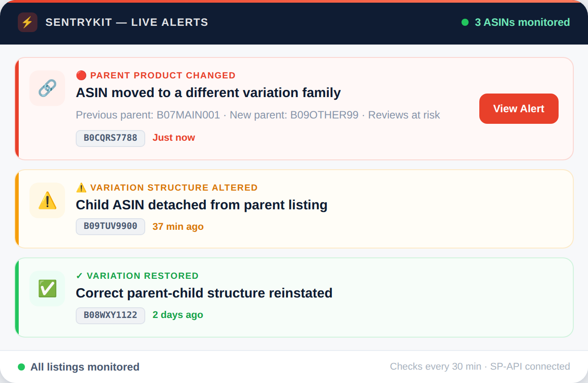Click the 3 ASINs monitored status text
Screen dimensions: 588x383
[x=522, y=22]
